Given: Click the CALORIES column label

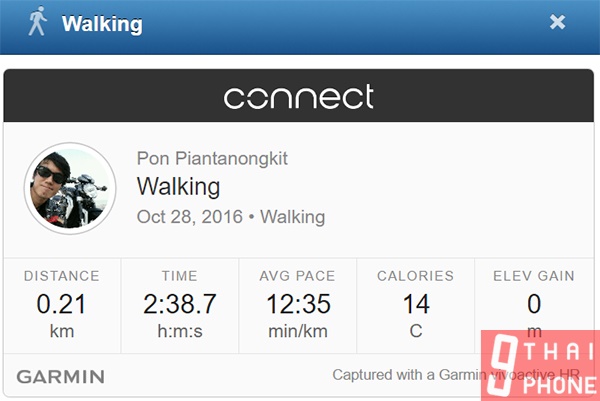Looking at the screenshot, I should coord(416,276).
